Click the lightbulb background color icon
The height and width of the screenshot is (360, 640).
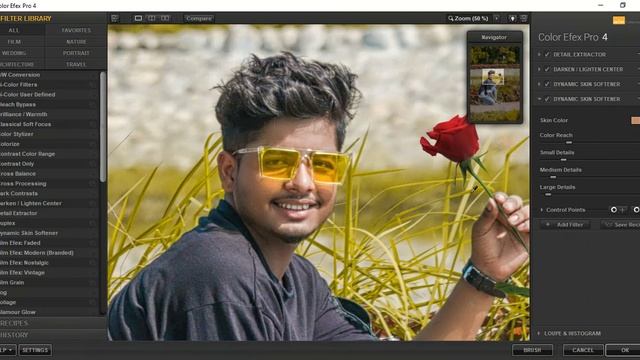point(512,18)
